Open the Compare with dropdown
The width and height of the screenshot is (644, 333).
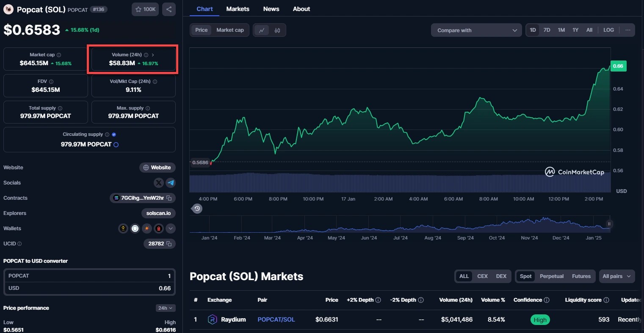coord(476,30)
